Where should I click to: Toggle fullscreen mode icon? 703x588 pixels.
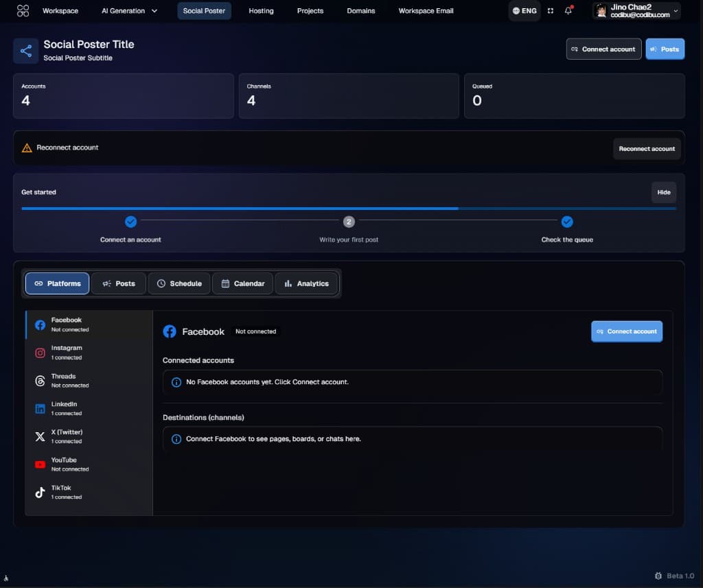pos(550,11)
